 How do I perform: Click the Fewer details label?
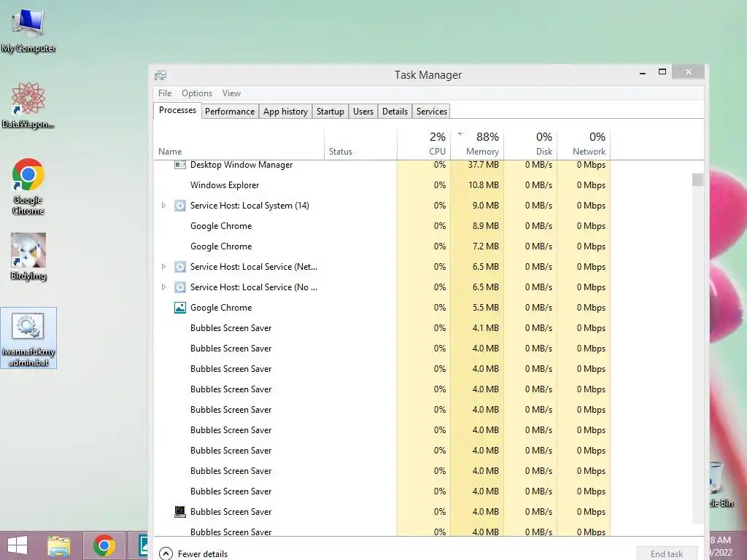(x=203, y=554)
